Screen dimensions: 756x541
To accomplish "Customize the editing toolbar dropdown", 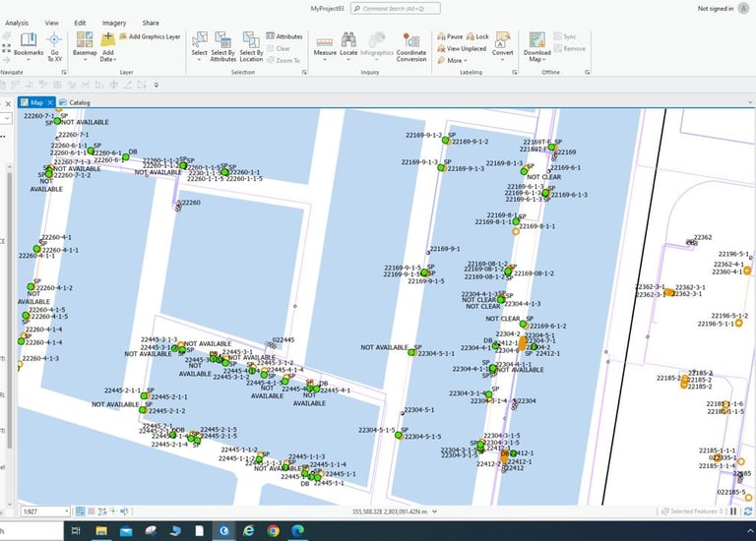I will 157,86.
